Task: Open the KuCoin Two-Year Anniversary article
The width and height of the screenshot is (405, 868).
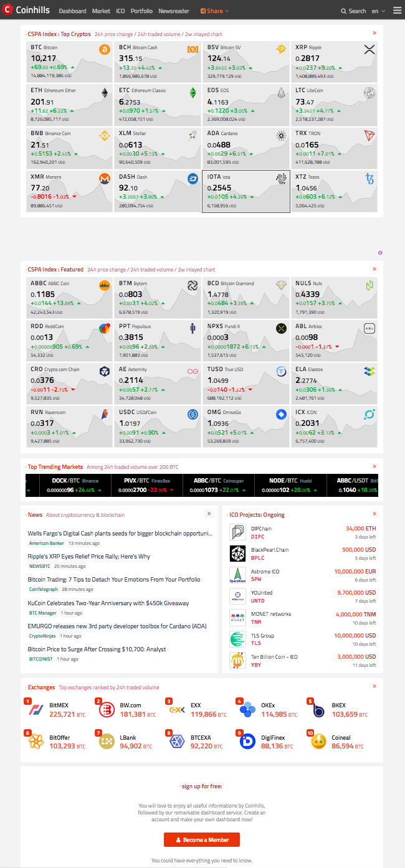Action: (108, 603)
